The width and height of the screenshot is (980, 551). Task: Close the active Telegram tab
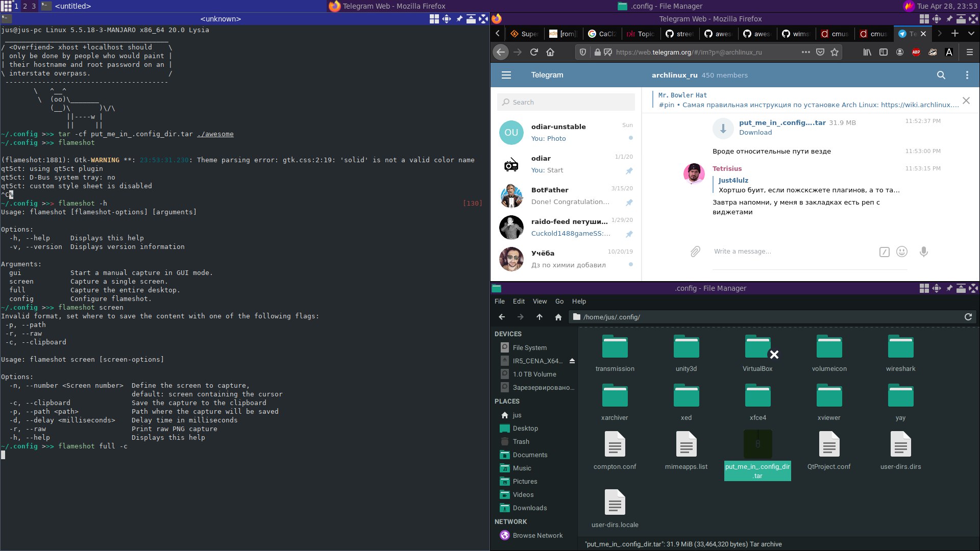pyautogui.click(x=923, y=34)
